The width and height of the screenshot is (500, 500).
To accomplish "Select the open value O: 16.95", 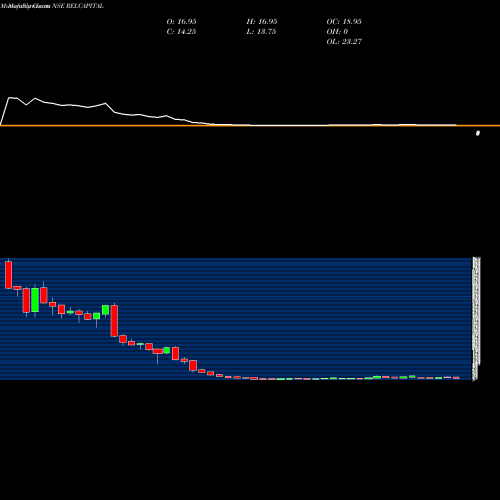I will click(181, 21).
